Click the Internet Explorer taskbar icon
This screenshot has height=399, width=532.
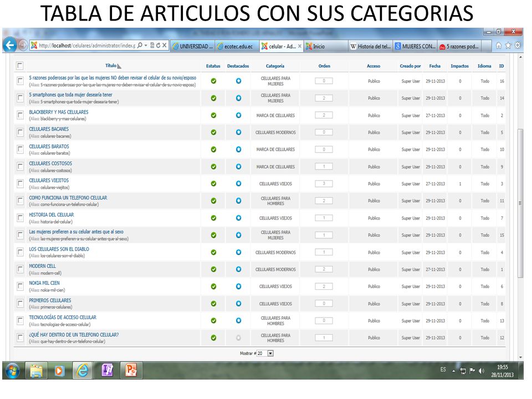pos(83,371)
